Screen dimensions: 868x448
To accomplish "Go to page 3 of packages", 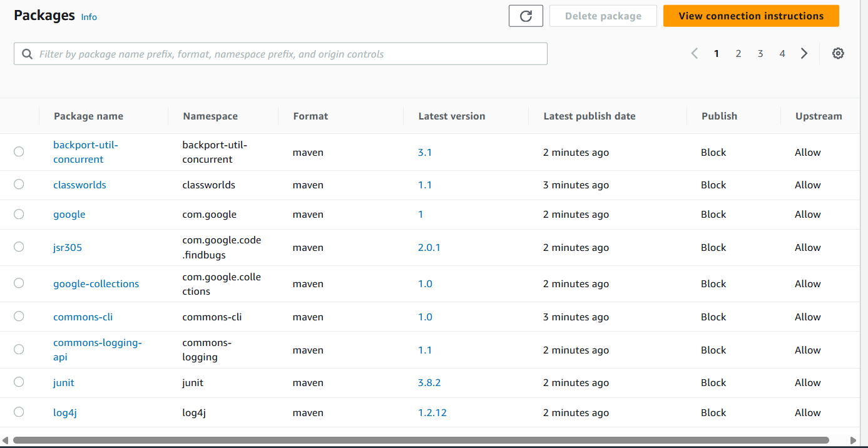I will tap(760, 54).
